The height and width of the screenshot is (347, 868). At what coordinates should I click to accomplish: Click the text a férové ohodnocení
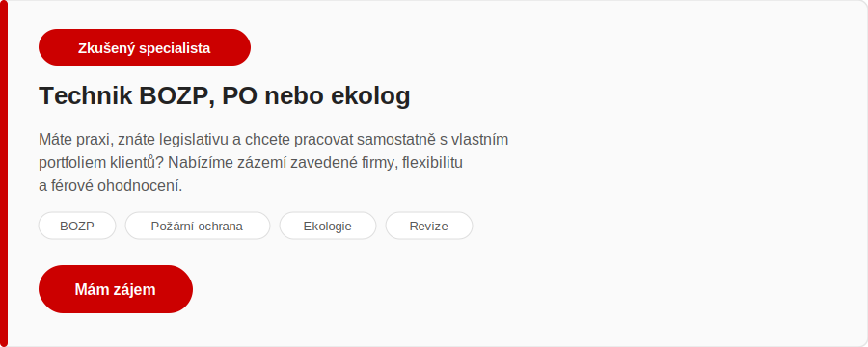pyautogui.click(x=110, y=186)
